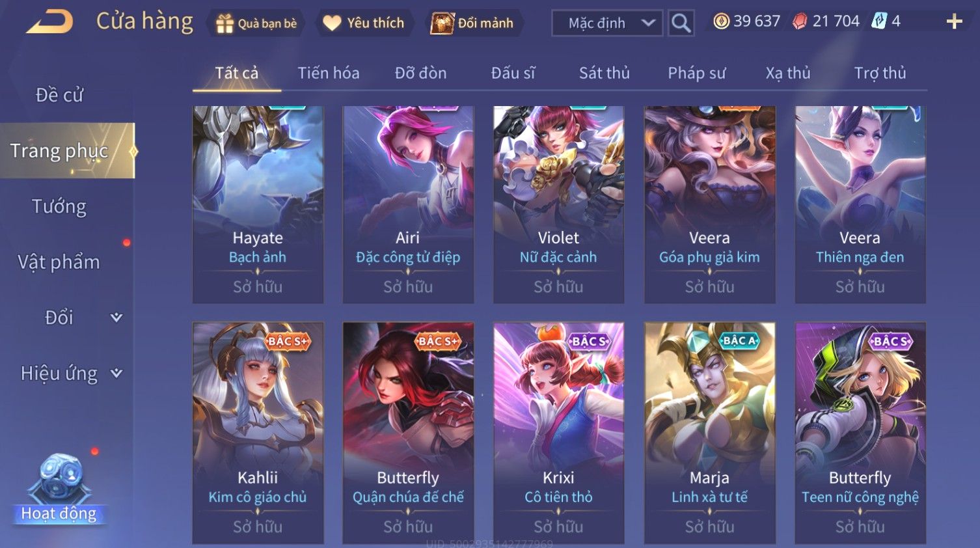This screenshot has width=980, height=548.
Task: Select Vật phẩm in the sidebar
Action: [x=59, y=262]
